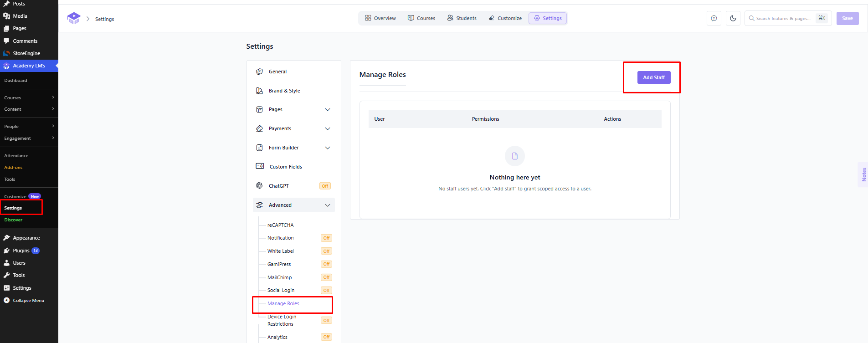Viewport: 868px width, 343px height.
Task: Click the Collapse Menu arrow icon
Action: click(6, 300)
